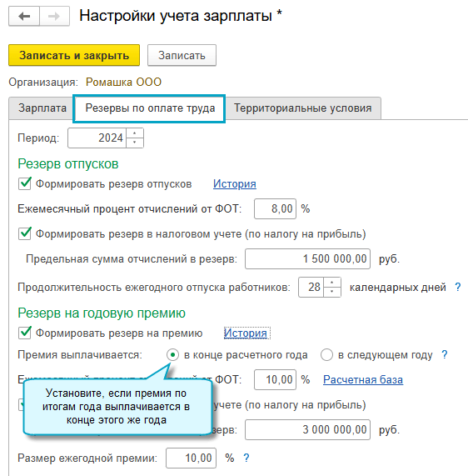468x476 pixels.
Task: Click the Размер ежегодной премии 10,00 field
Action: point(191,458)
